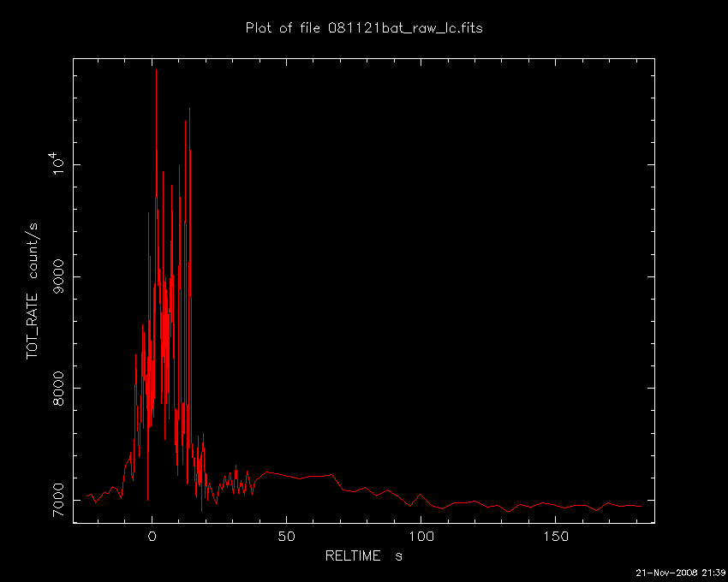Click the 7000 y-axis tick label
This screenshot has width=728, height=582.
point(59,501)
